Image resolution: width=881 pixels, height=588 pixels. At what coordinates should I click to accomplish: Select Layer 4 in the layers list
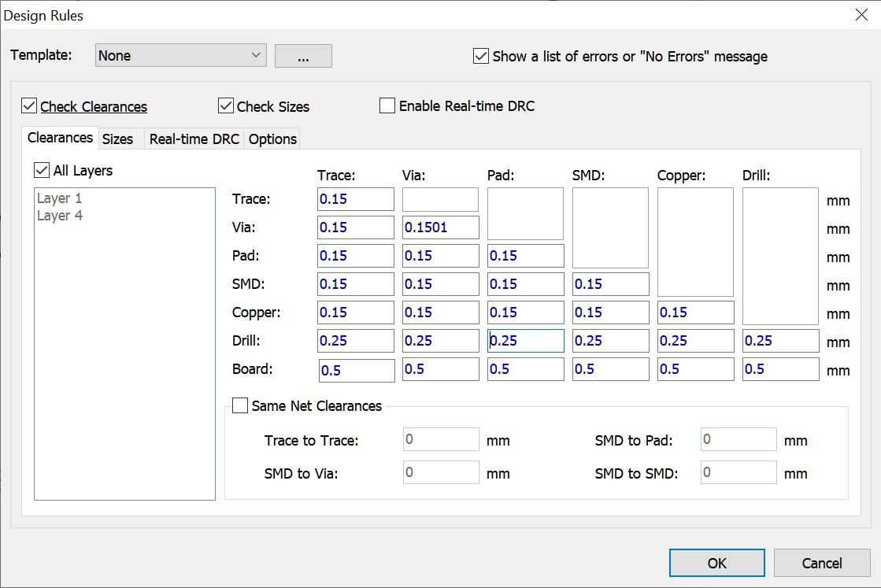60,216
